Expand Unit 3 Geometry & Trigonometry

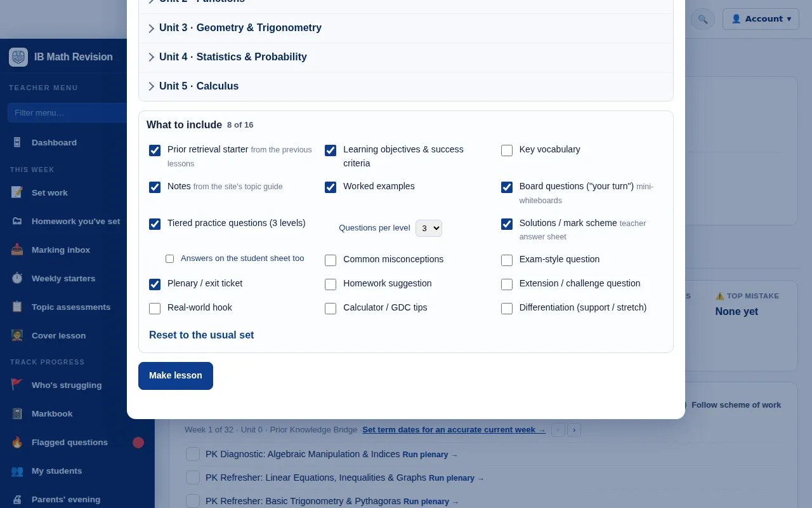click(x=406, y=28)
